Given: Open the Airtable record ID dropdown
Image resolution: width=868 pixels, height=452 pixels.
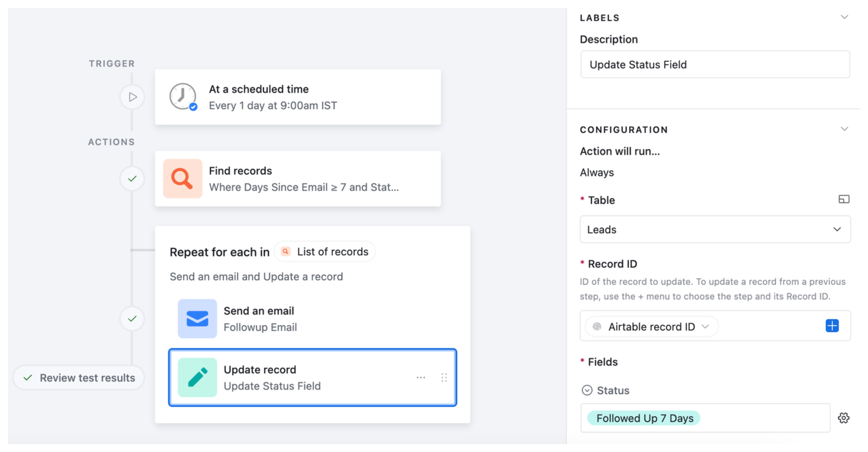Looking at the screenshot, I should coord(650,326).
